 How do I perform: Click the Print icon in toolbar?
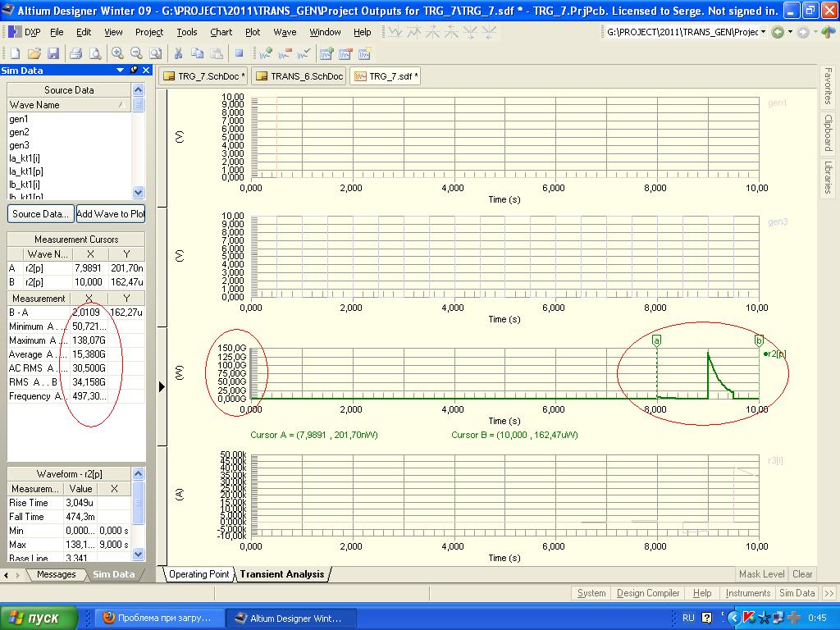(75, 53)
